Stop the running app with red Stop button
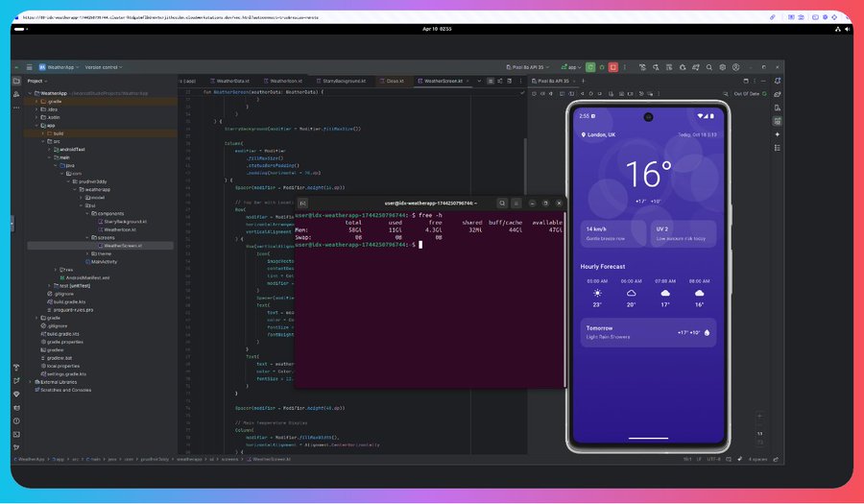This screenshot has width=864, height=504. pyautogui.click(x=612, y=67)
